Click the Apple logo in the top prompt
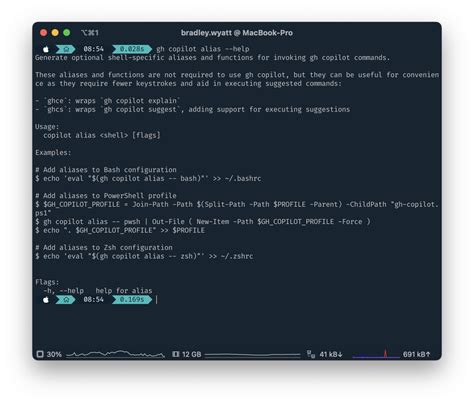 (46, 49)
